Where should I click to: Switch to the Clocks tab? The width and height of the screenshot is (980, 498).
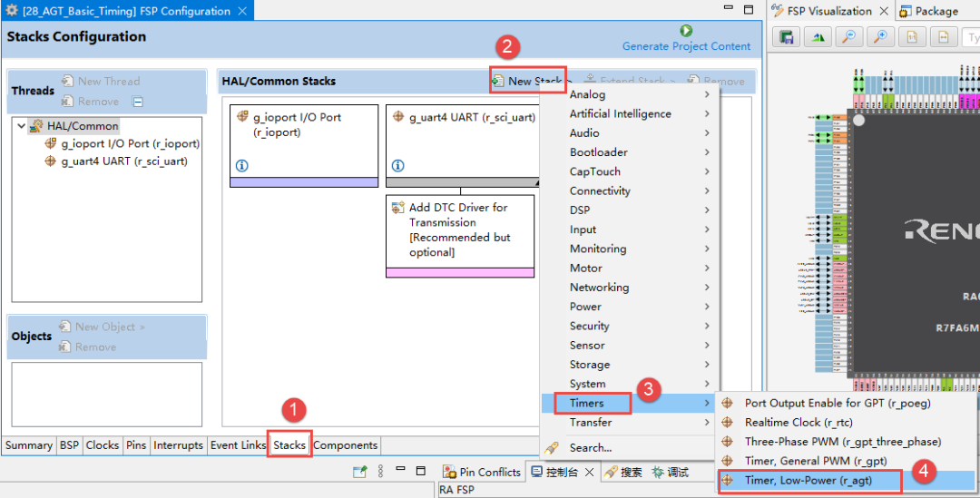tap(103, 445)
